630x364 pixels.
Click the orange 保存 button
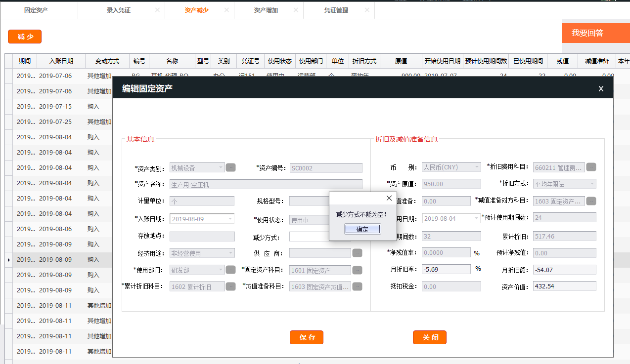click(307, 337)
